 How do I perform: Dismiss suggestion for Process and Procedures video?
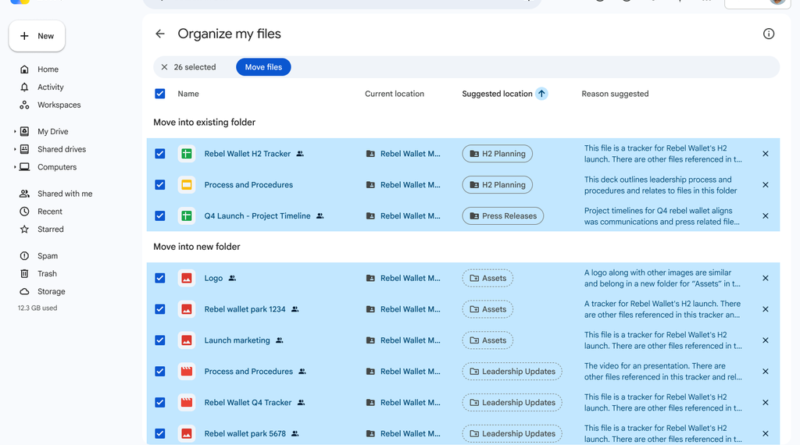(765, 372)
